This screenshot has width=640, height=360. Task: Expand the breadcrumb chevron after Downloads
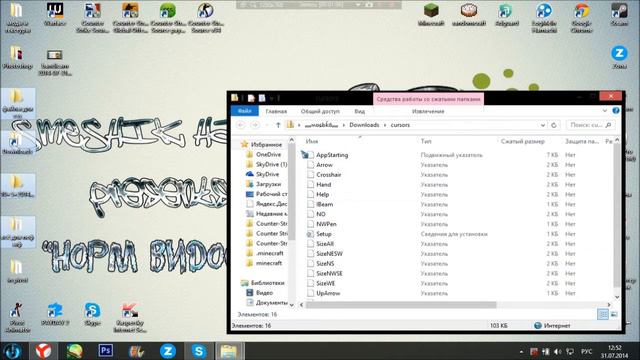[384, 125]
